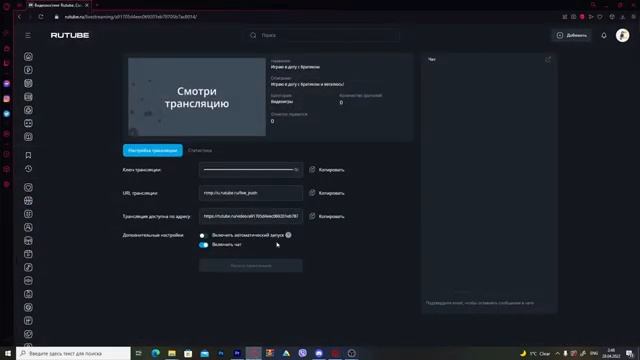Select the Настройка трансляции tab
Viewport: 640px width, 360px height.
coord(153,150)
